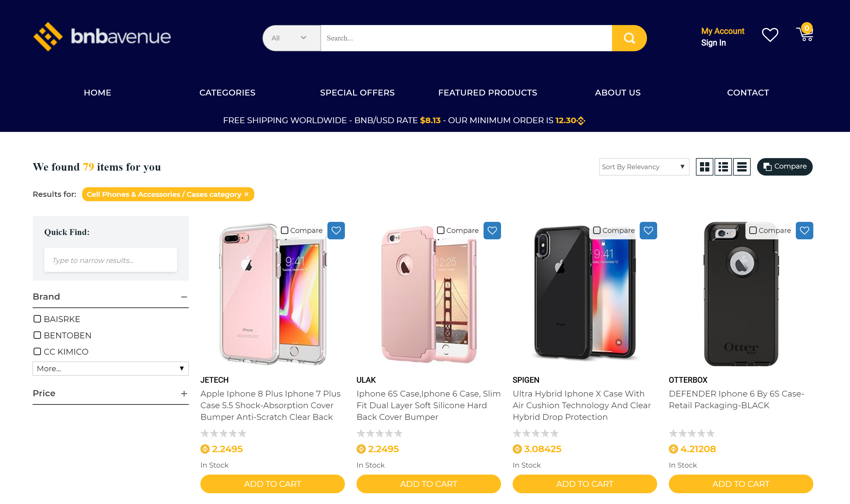Add the OtterBox Defender to wishlist
Image resolution: width=850 pixels, height=504 pixels.
[804, 231]
